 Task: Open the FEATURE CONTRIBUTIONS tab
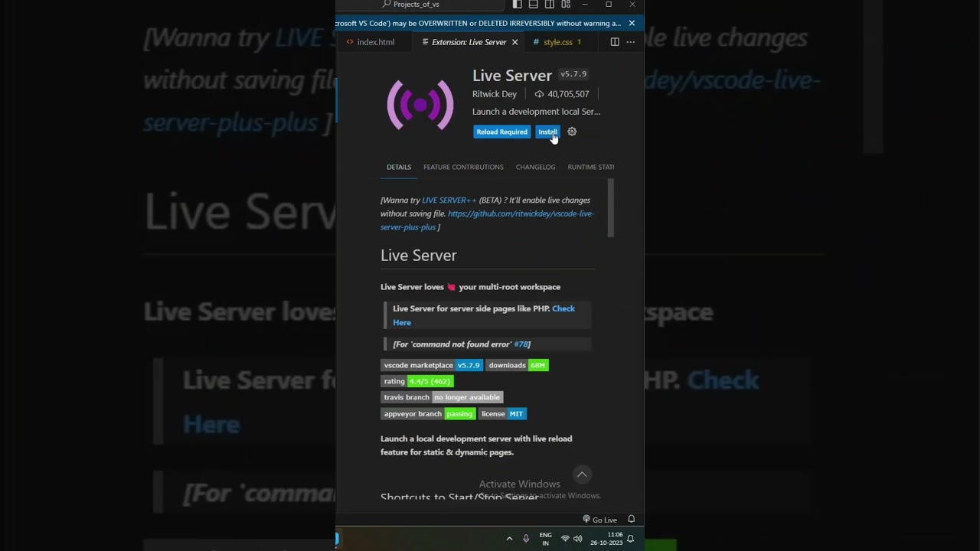coord(463,167)
